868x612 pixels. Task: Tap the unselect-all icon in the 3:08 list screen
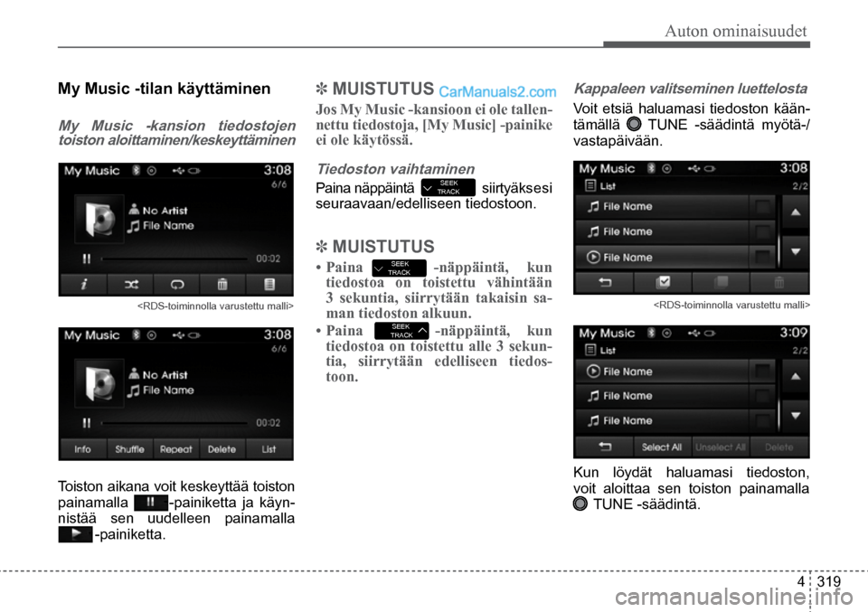click(721, 283)
